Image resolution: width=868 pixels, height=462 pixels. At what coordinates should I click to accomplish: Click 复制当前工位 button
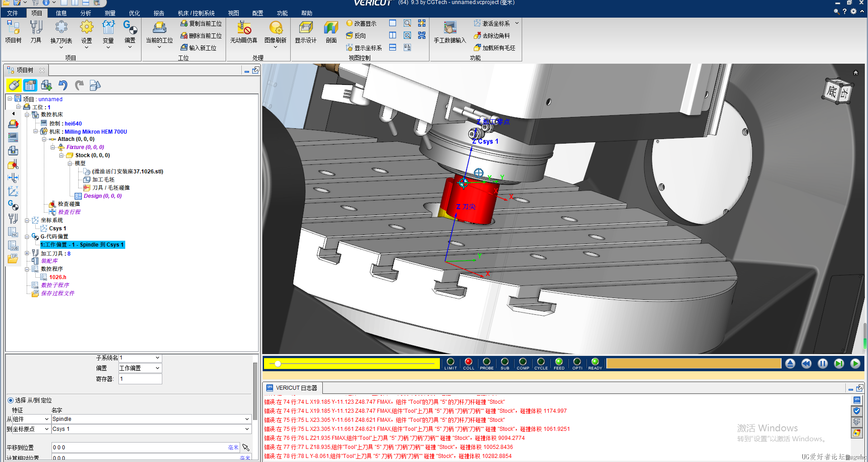pos(201,23)
